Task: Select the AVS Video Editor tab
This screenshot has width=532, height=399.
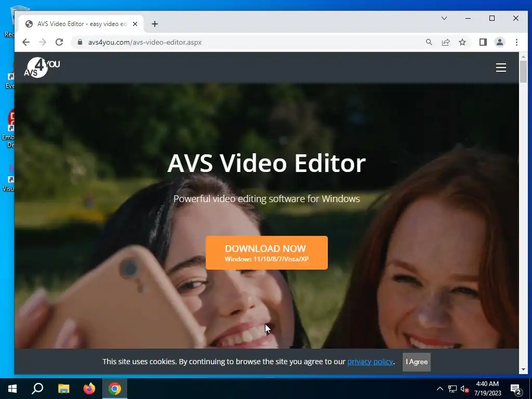Action: [x=81, y=24]
